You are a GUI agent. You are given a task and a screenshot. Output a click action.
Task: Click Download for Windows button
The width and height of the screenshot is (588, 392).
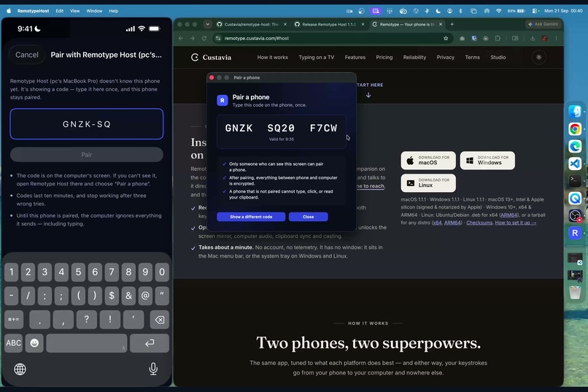(x=487, y=161)
